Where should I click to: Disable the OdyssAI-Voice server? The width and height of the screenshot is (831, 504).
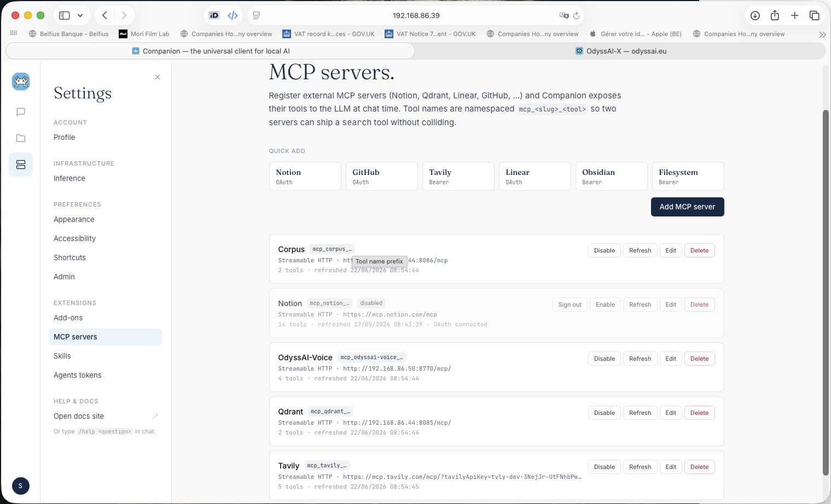tap(605, 359)
